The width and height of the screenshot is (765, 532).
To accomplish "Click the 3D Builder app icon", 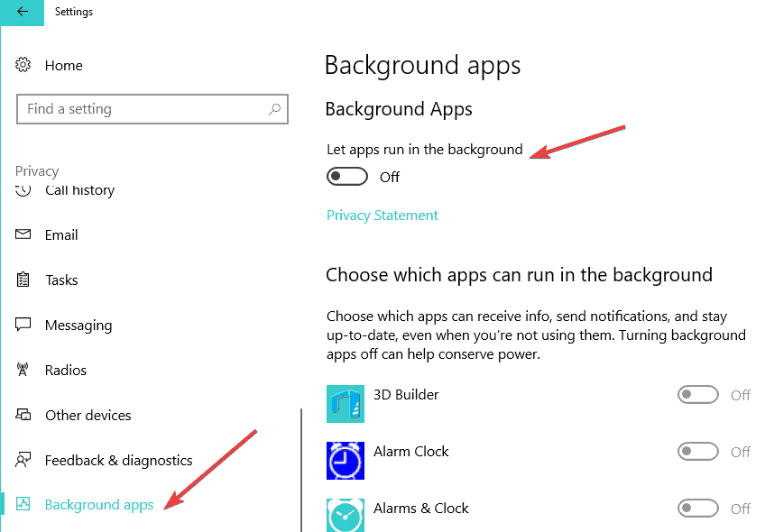I will click(346, 403).
